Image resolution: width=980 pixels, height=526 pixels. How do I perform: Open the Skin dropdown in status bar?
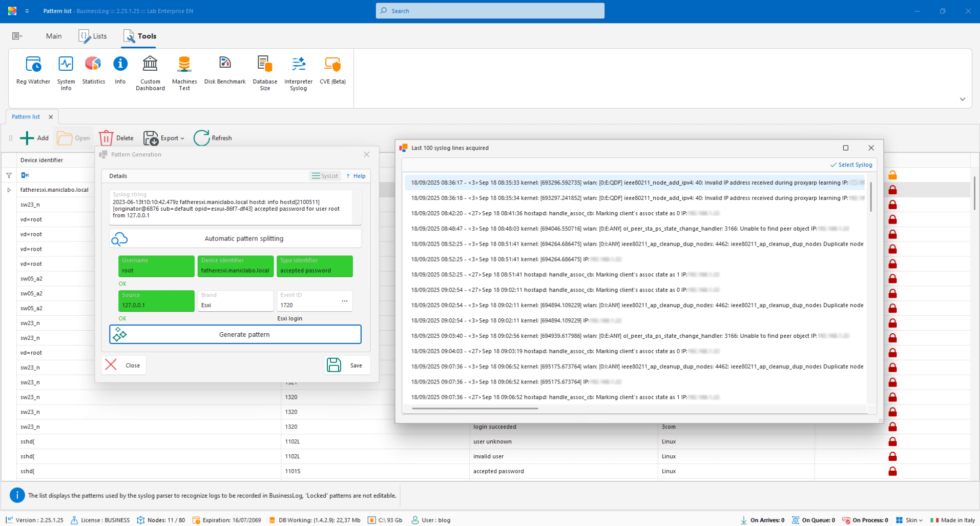pyautogui.click(x=910, y=520)
